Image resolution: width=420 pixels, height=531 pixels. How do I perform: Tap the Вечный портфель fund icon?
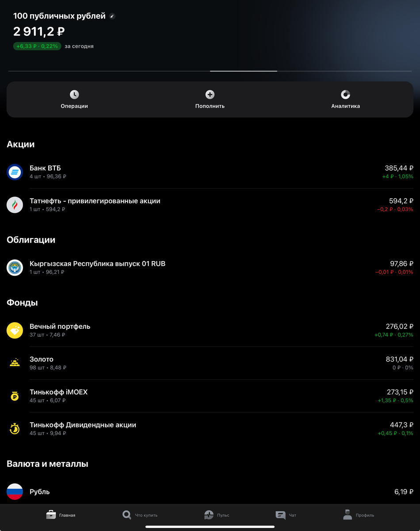pyautogui.click(x=15, y=331)
